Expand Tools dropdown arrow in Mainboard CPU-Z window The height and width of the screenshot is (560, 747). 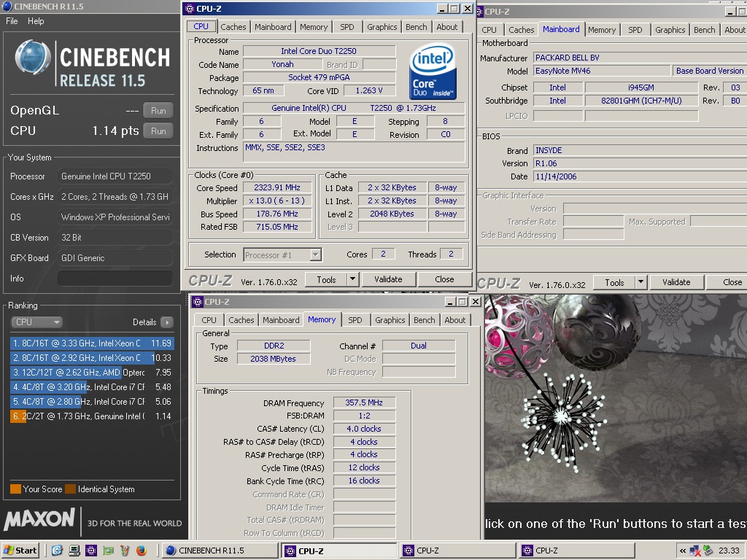click(640, 282)
